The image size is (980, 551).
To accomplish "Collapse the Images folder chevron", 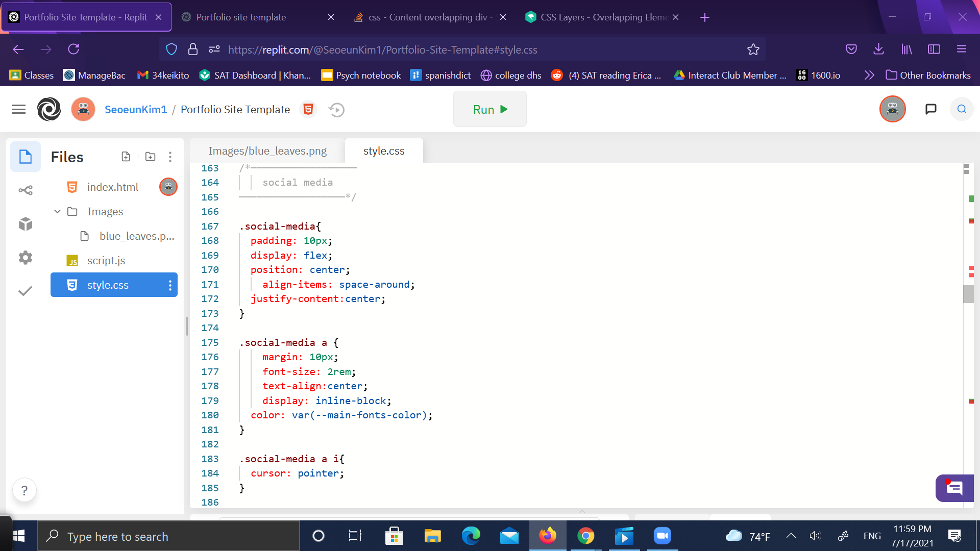I will (57, 211).
